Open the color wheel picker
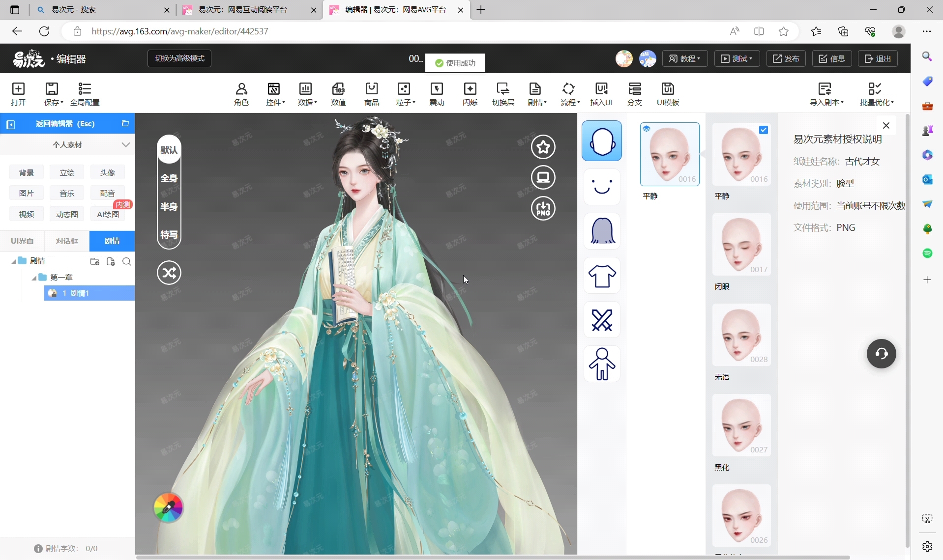The image size is (943, 560). (x=168, y=507)
